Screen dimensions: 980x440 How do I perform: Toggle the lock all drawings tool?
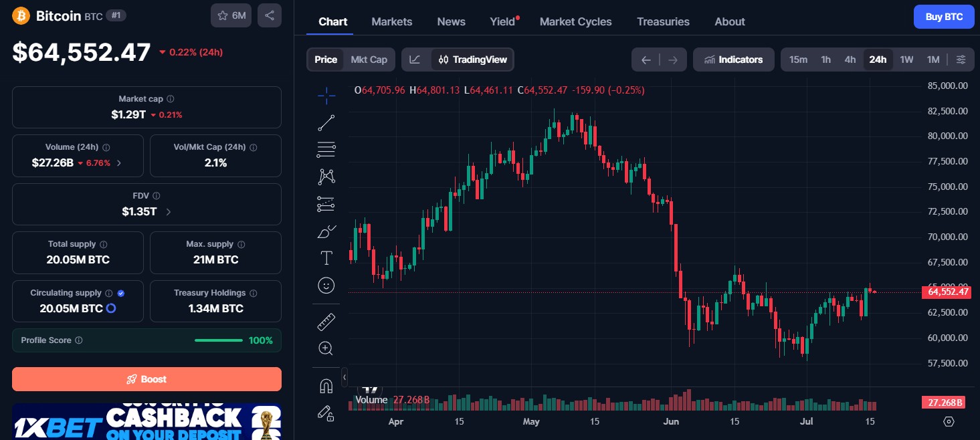[x=326, y=413]
